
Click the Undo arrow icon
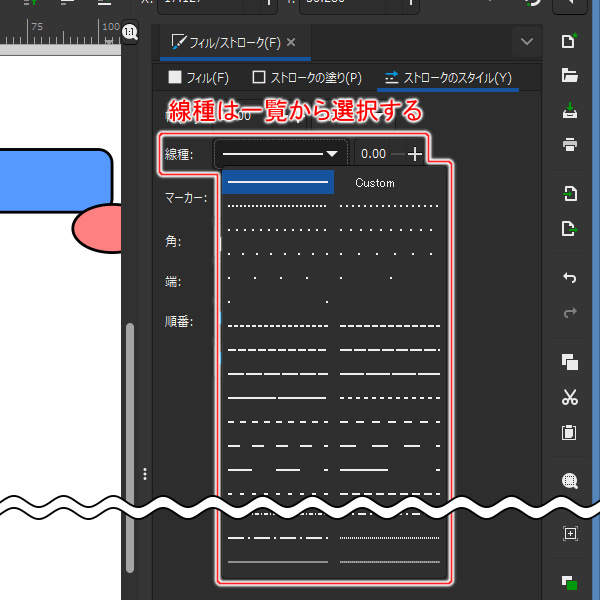click(570, 277)
